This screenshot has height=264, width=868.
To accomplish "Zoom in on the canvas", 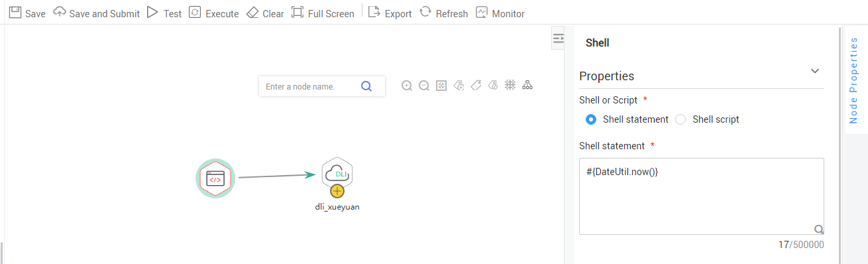I will 407,86.
